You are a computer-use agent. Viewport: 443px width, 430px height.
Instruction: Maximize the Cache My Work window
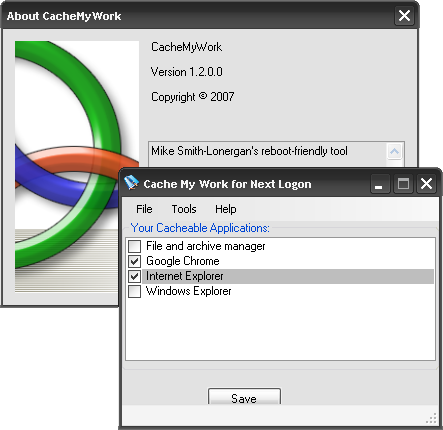pyautogui.click(x=403, y=184)
